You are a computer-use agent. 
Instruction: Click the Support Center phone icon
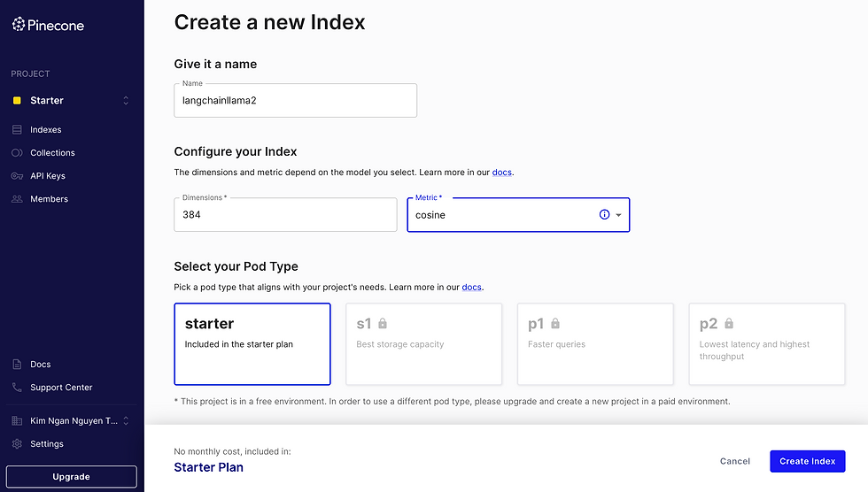point(17,388)
